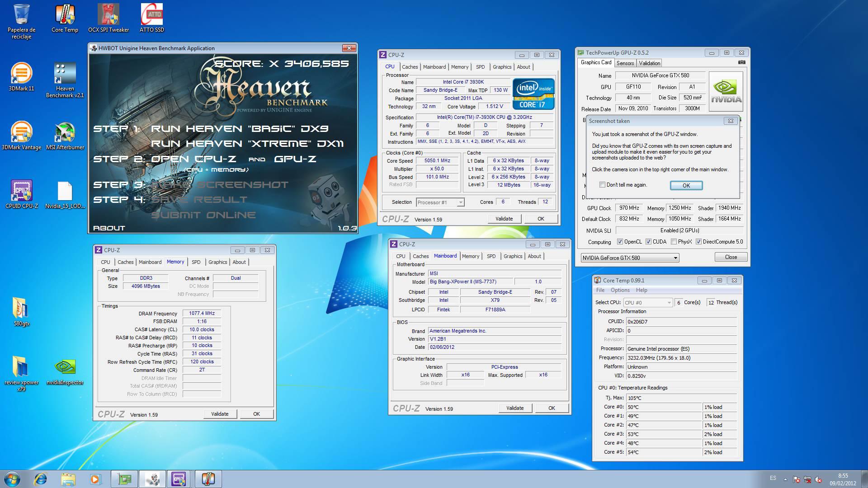
Task: Click the GPU-Z camera screenshot icon
Action: [741, 62]
